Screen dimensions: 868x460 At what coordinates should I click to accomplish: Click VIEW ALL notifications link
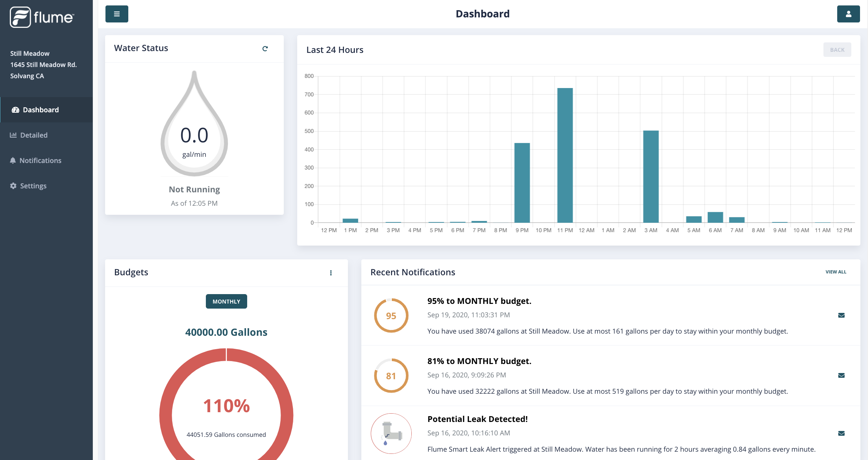click(836, 272)
